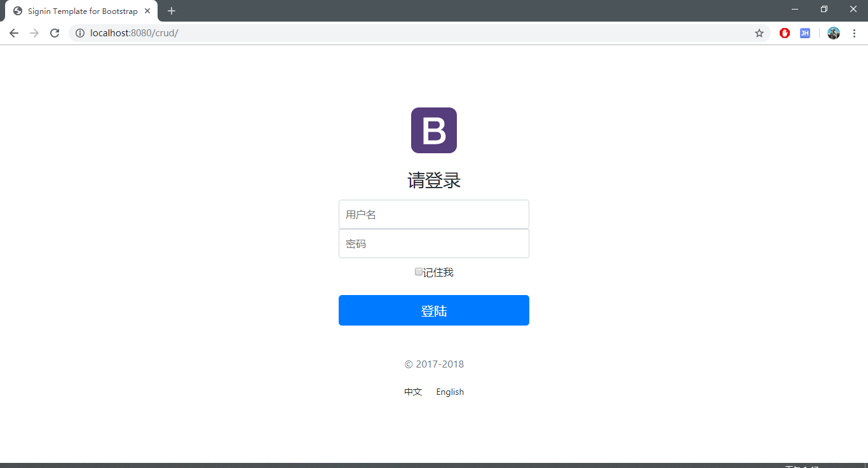The height and width of the screenshot is (468, 868).
Task: Switch language to English
Action: 450,392
